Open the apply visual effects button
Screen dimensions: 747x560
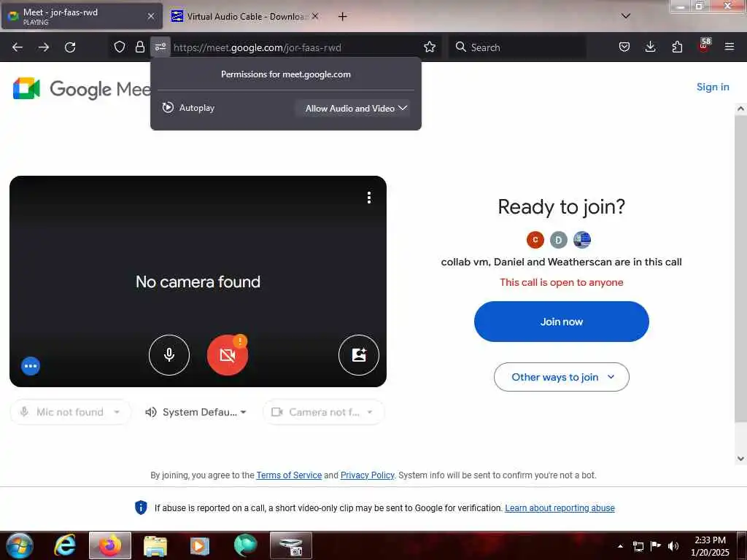(x=359, y=355)
